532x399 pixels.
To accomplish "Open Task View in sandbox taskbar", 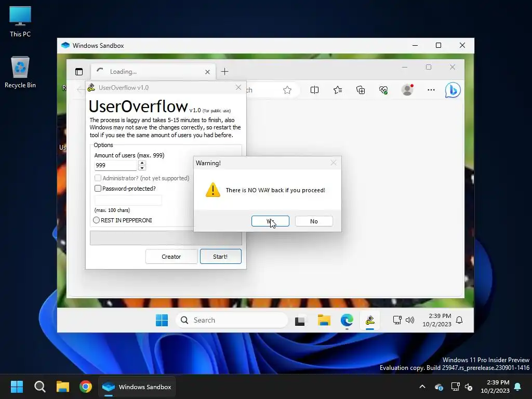I will (300, 320).
